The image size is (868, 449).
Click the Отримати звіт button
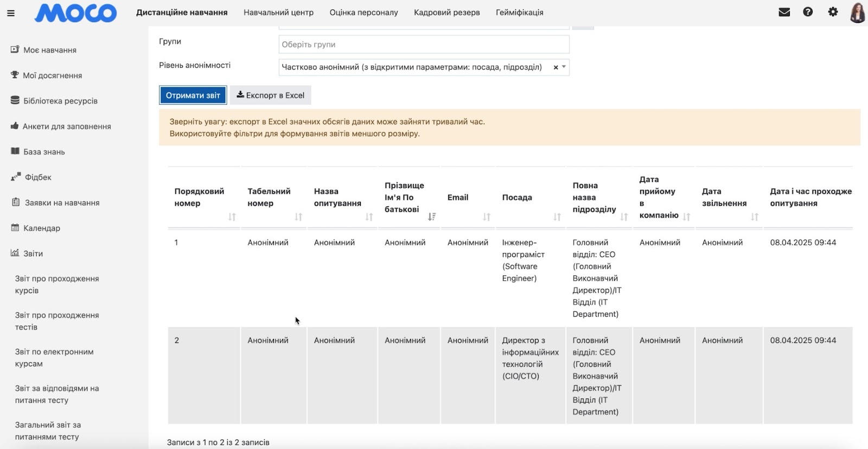[x=193, y=95]
